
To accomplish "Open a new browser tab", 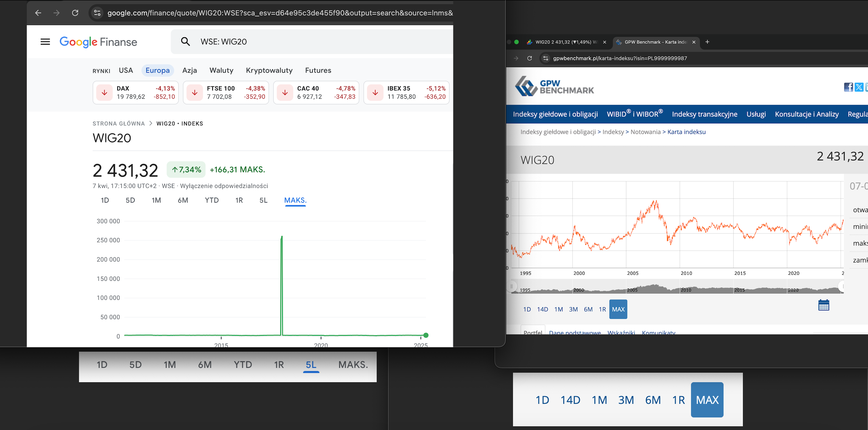I will tap(707, 42).
